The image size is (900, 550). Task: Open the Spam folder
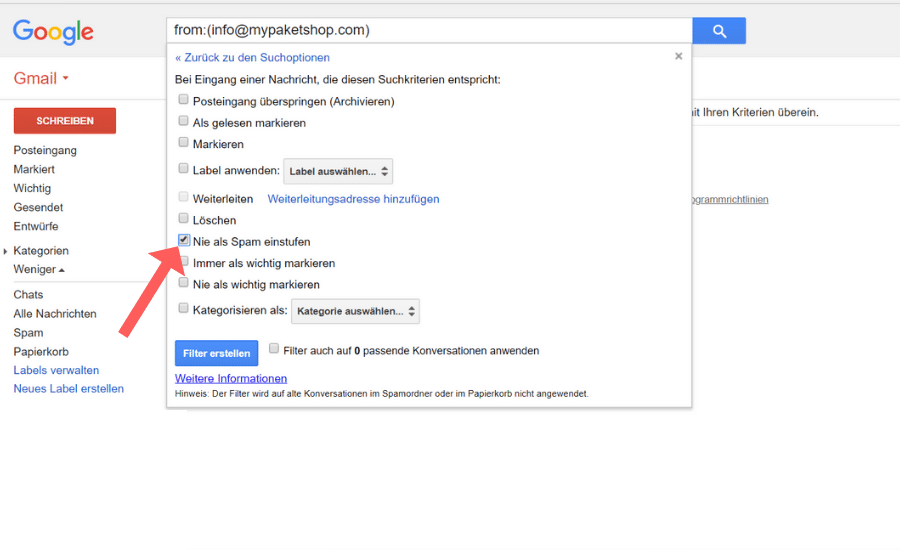(x=28, y=333)
